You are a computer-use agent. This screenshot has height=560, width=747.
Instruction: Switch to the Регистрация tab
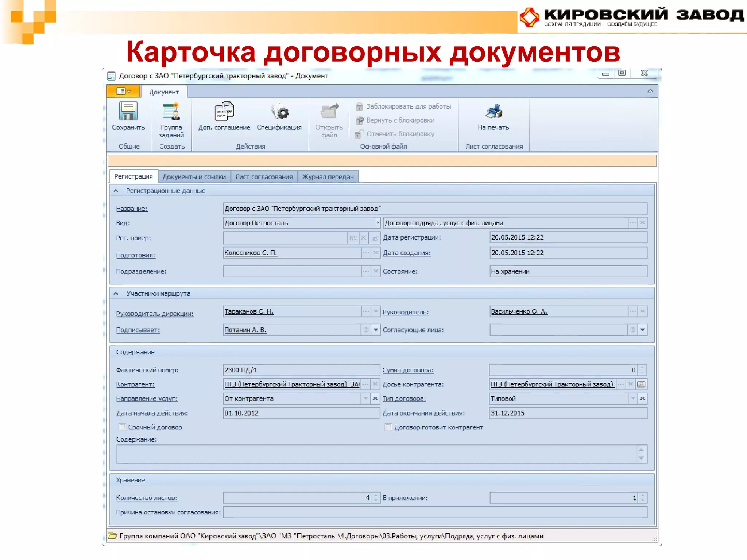click(133, 176)
